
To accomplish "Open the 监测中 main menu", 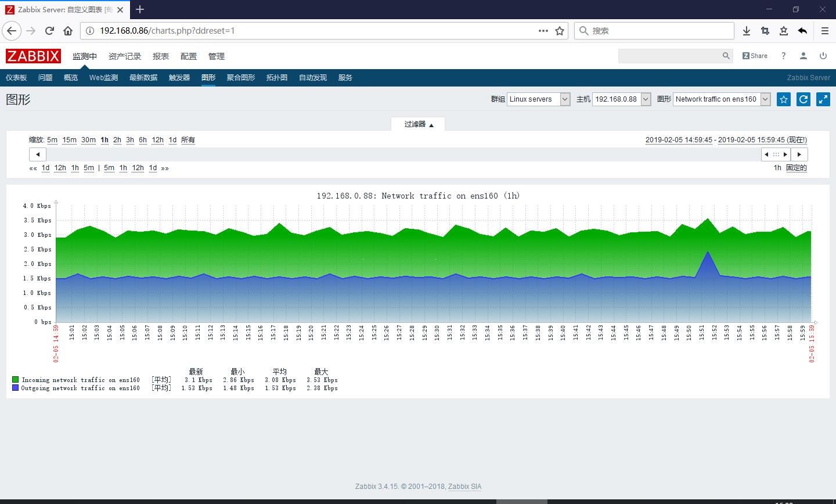I will pyautogui.click(x=85, y=56).
